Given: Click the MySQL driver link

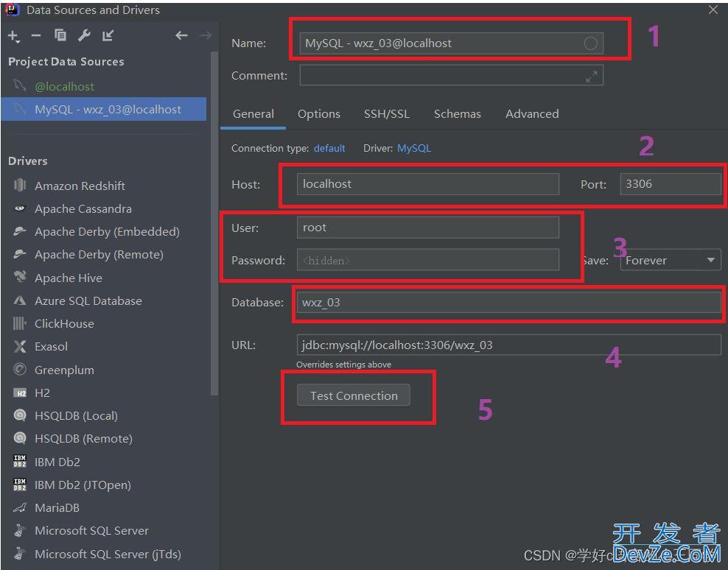Looking at the screenshot, I should coord(413,148).
